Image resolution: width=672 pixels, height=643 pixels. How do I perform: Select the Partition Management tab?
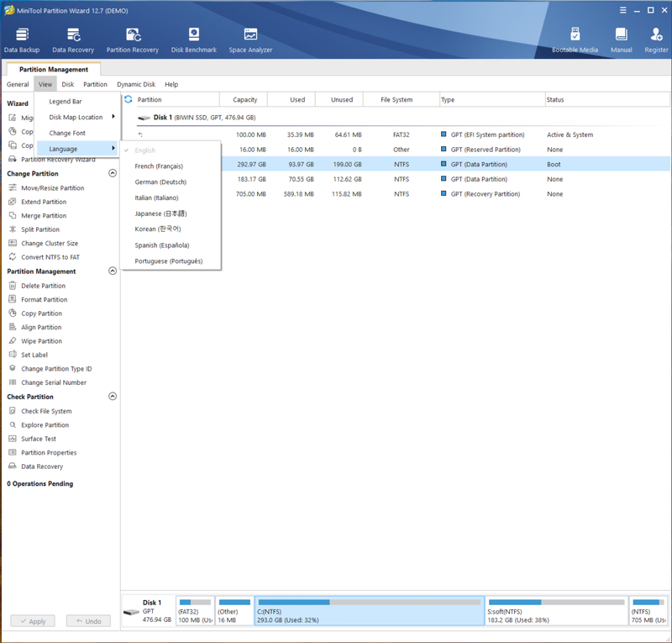[x=54, y=70]
